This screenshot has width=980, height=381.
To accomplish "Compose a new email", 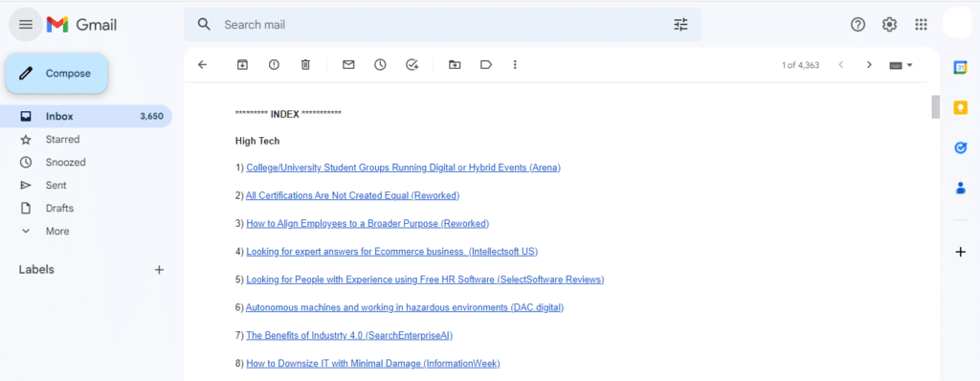I will (x=56, y=73).
